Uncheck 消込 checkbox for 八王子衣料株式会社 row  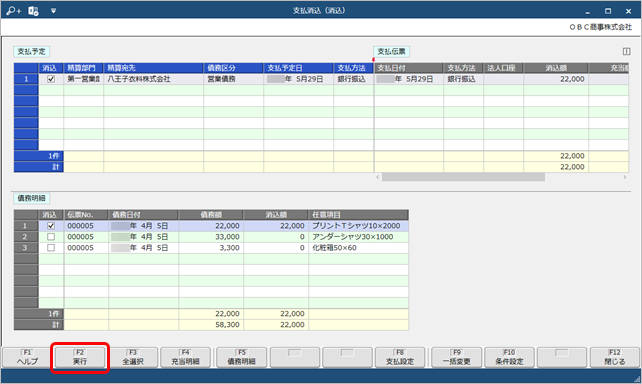(x=51, y=79)
